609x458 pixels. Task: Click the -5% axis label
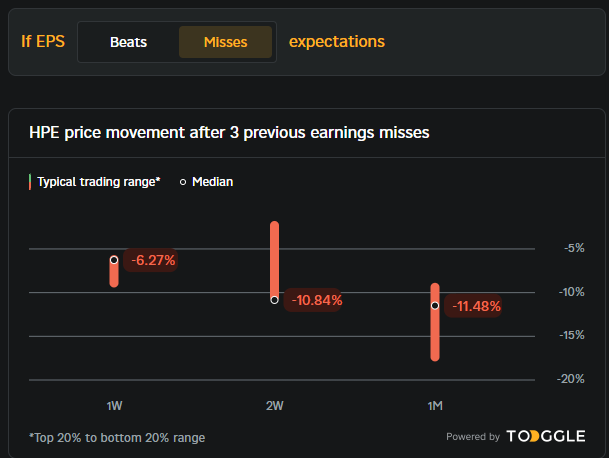574,248
